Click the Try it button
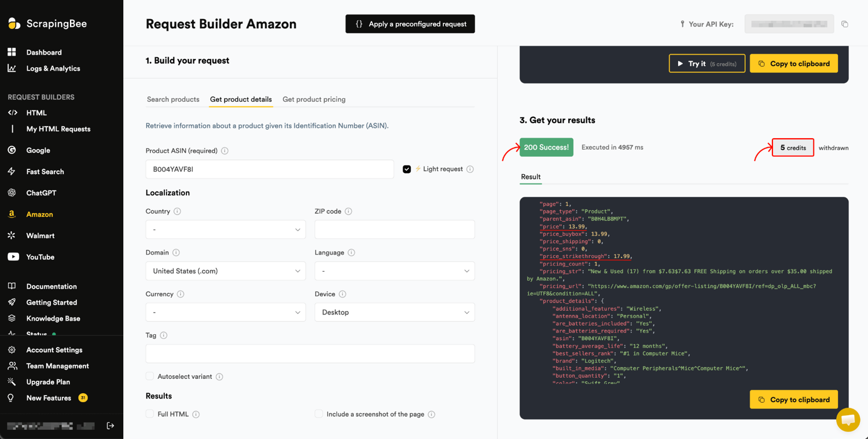Screen dimensions: 868x439 point(707,64)
